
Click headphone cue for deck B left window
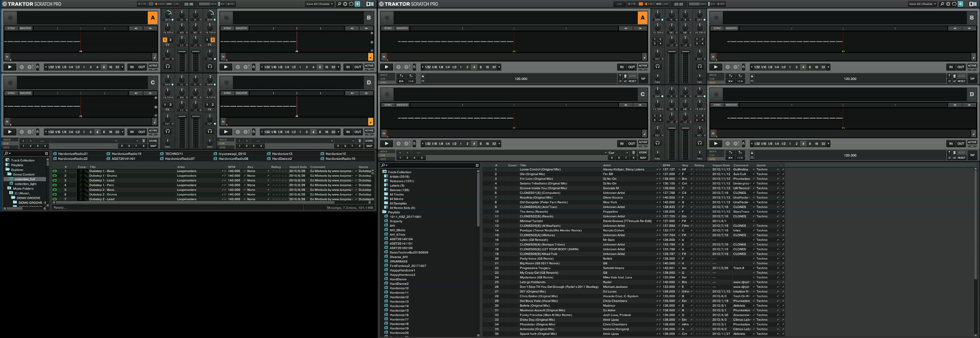210,67
